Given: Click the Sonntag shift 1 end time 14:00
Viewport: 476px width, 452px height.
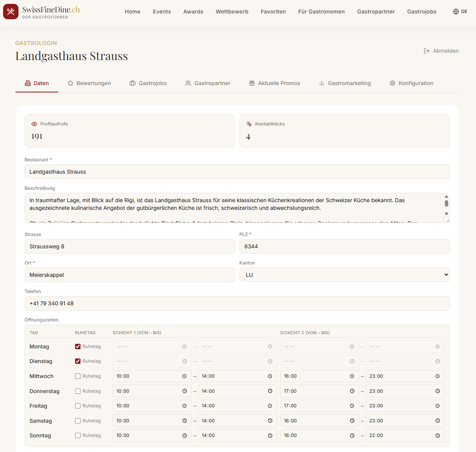Looking at the screenshot, I should point(237,435).
